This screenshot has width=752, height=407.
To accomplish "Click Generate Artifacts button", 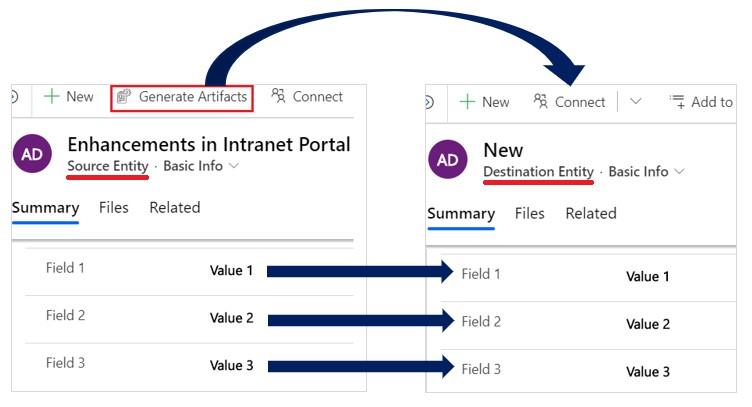I will pos(182,98).
